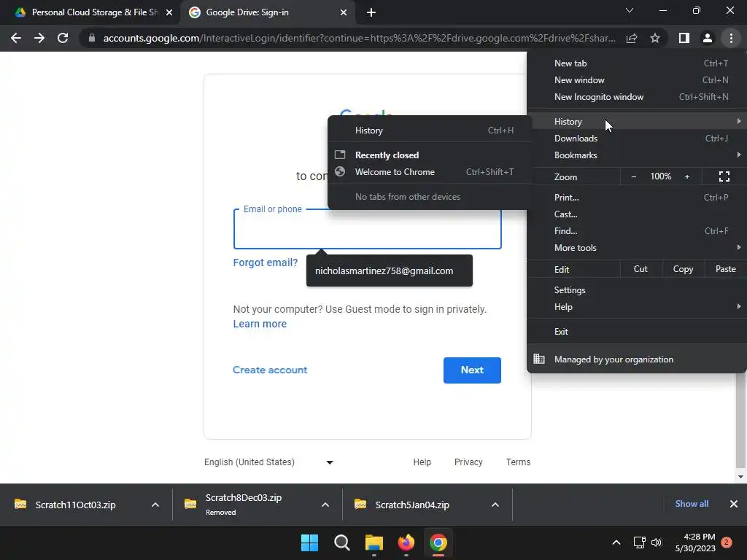Click the Email or phone input field

368,229
